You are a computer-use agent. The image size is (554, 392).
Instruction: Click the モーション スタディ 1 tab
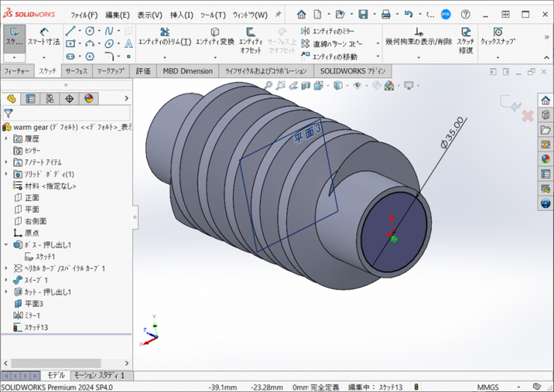(x=100, y=376)
